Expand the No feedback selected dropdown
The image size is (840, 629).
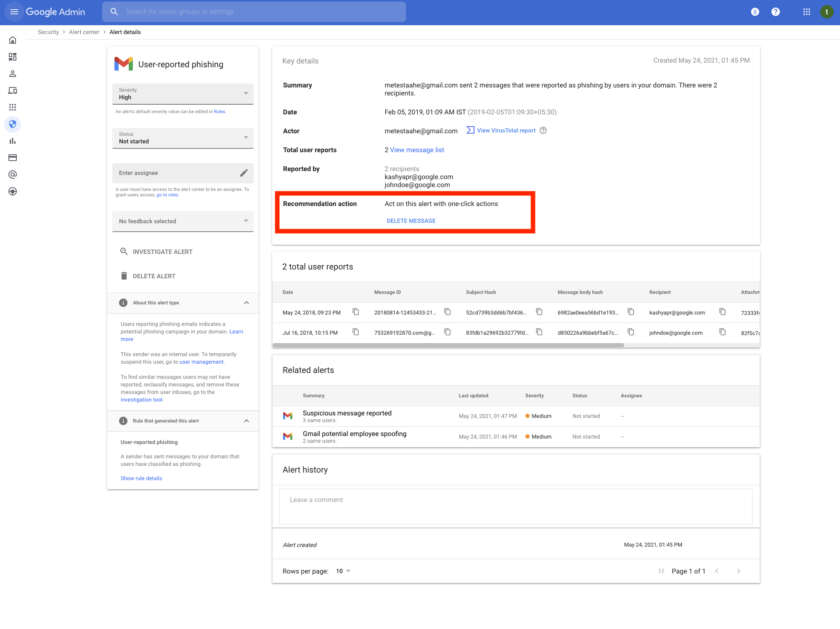pos(183,221)
